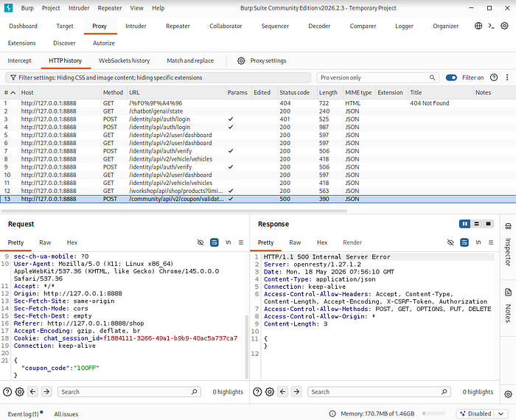Toggle Response hide non-printable eye icon
Viewport: 516px width, 420px height.
(450, 242)
